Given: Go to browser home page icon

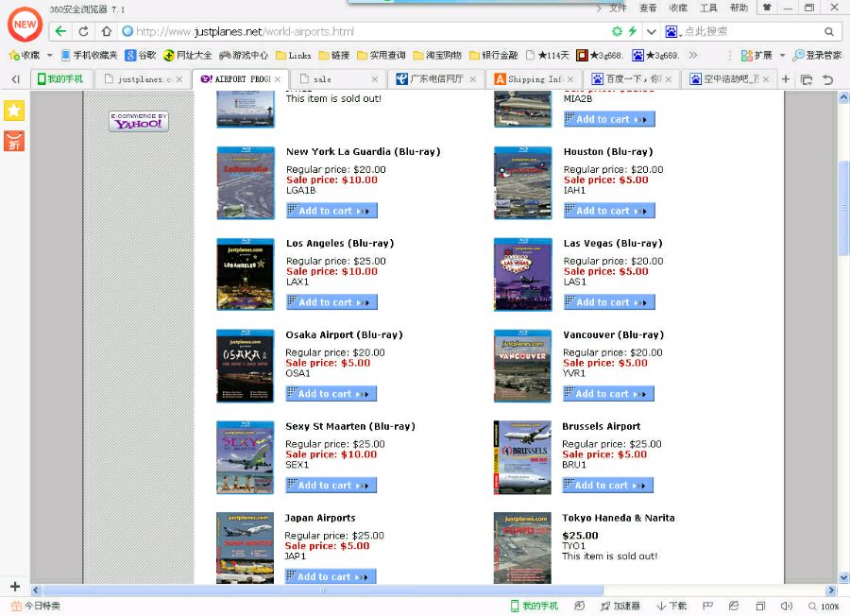Looking at the screenshot, I should 106,31.
